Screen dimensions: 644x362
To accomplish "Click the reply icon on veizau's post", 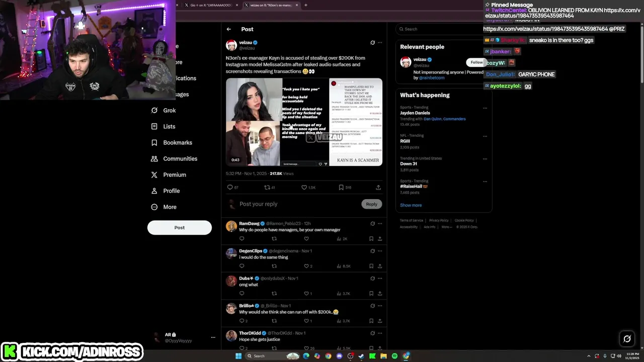I will 230,188.
